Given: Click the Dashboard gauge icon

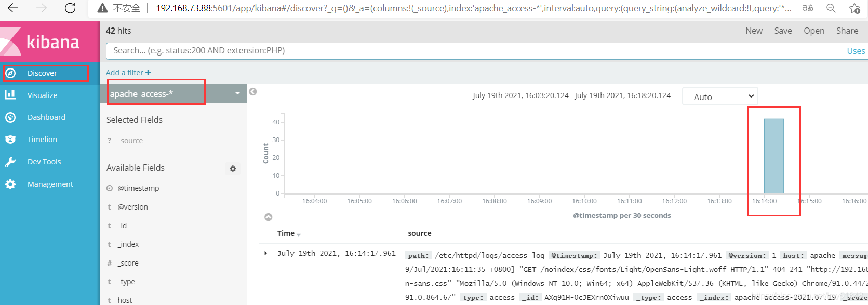Looking at the screenshot, I should pyautogui.click(x=10, y=117).
